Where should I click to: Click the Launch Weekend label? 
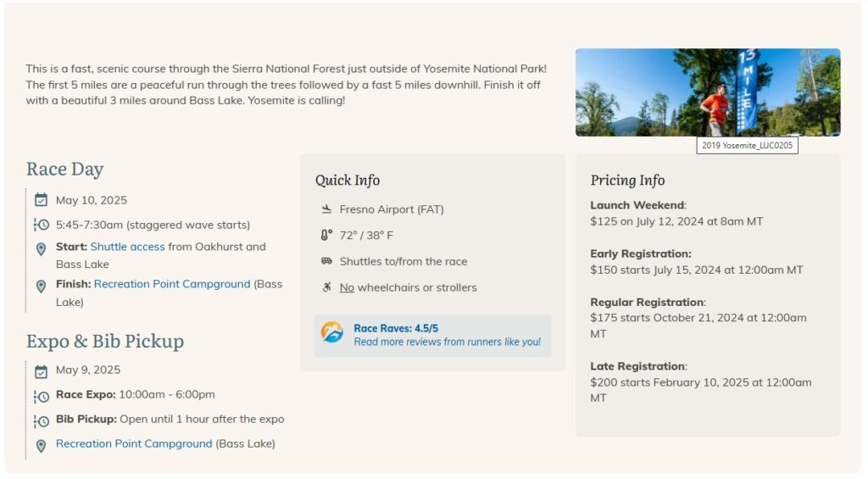coord(637,205)
